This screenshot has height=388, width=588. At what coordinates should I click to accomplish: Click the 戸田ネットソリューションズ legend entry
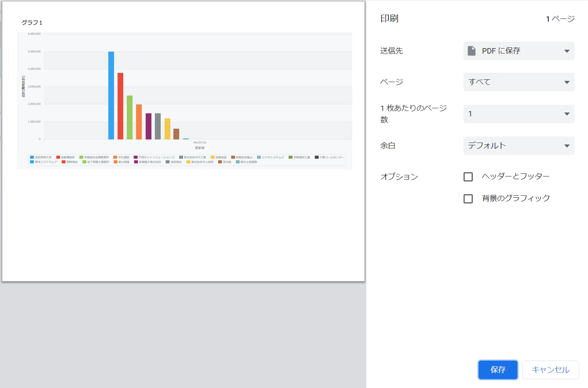click(x=154, y=157)
